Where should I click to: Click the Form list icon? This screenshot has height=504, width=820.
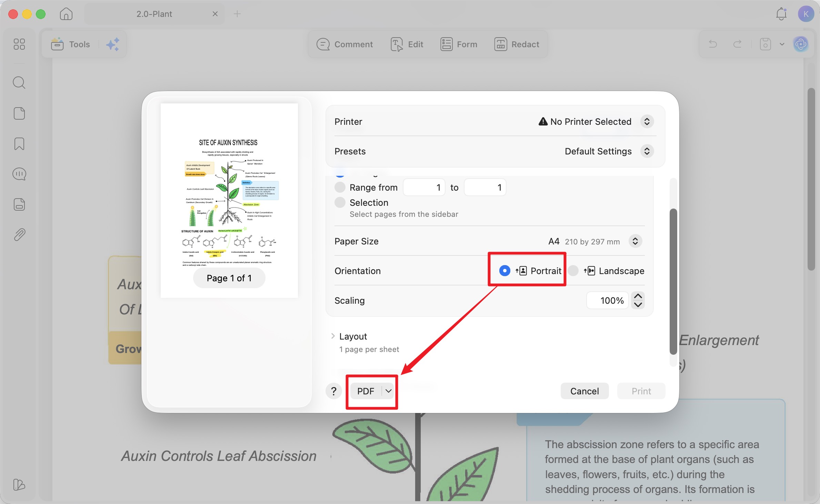coord(446,44)
